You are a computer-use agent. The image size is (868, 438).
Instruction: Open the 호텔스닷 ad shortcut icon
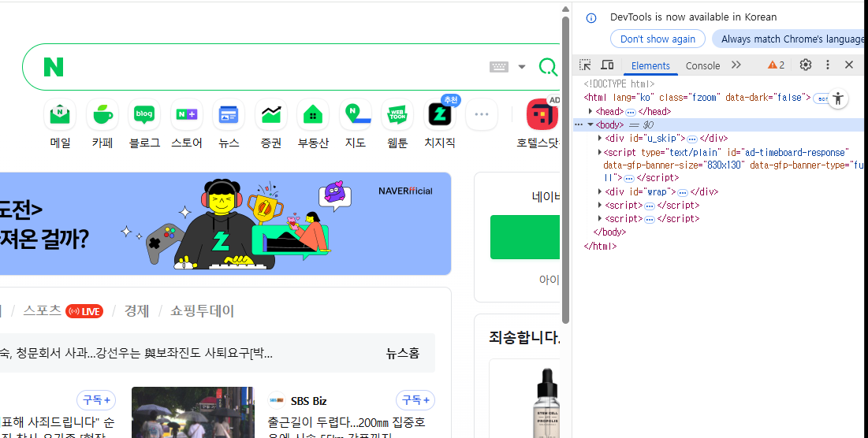pos(542,114)
